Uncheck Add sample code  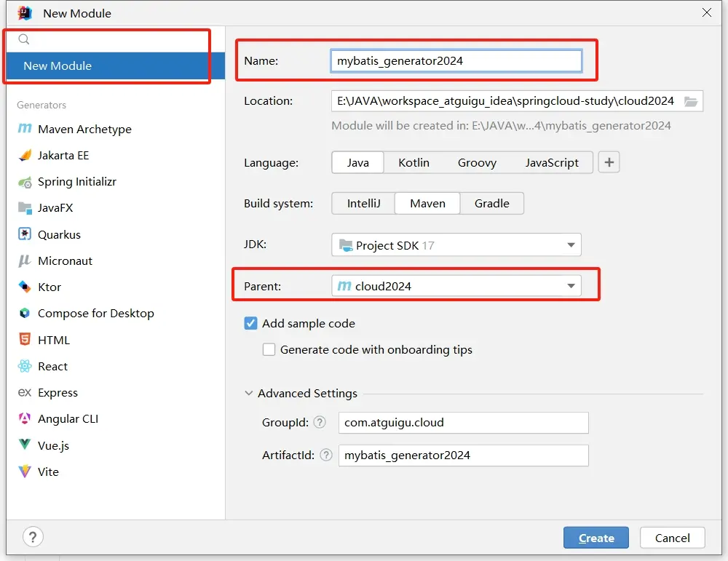[251, 323]
